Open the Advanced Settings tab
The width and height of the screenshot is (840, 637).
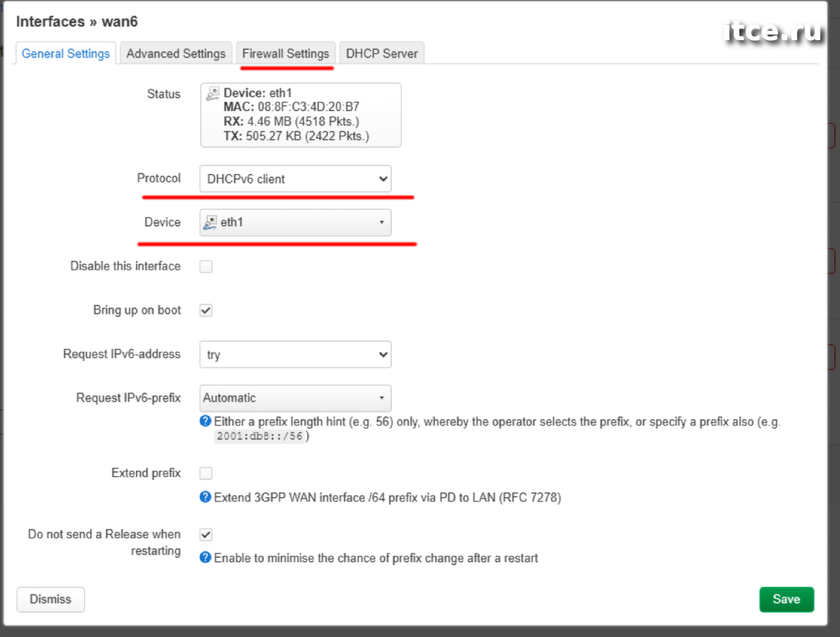tap(176, 53)
